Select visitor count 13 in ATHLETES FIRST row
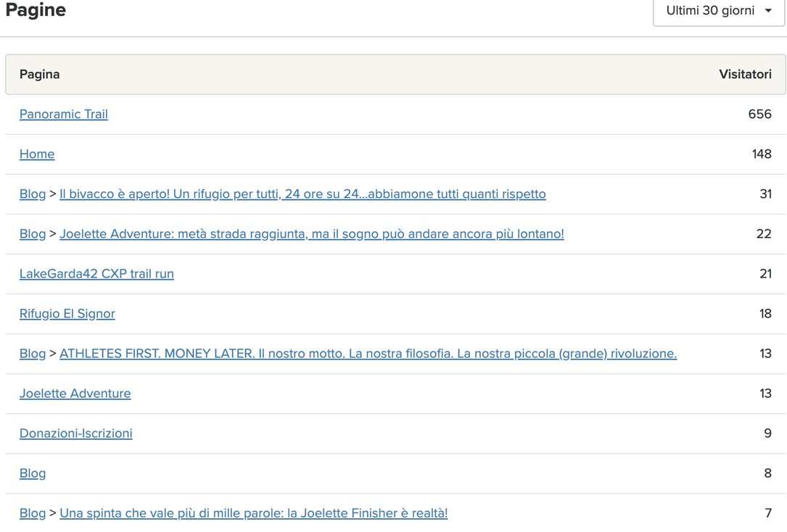 [765, 354]
